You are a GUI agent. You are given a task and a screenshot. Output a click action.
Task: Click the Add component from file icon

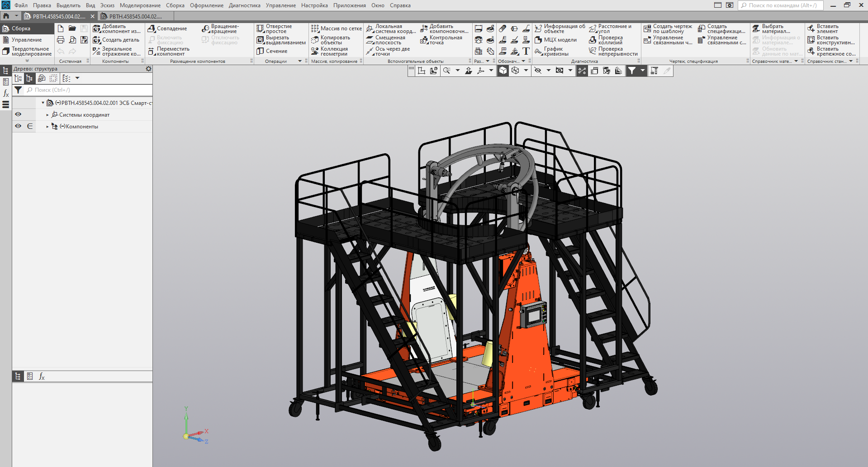[97, 28]
